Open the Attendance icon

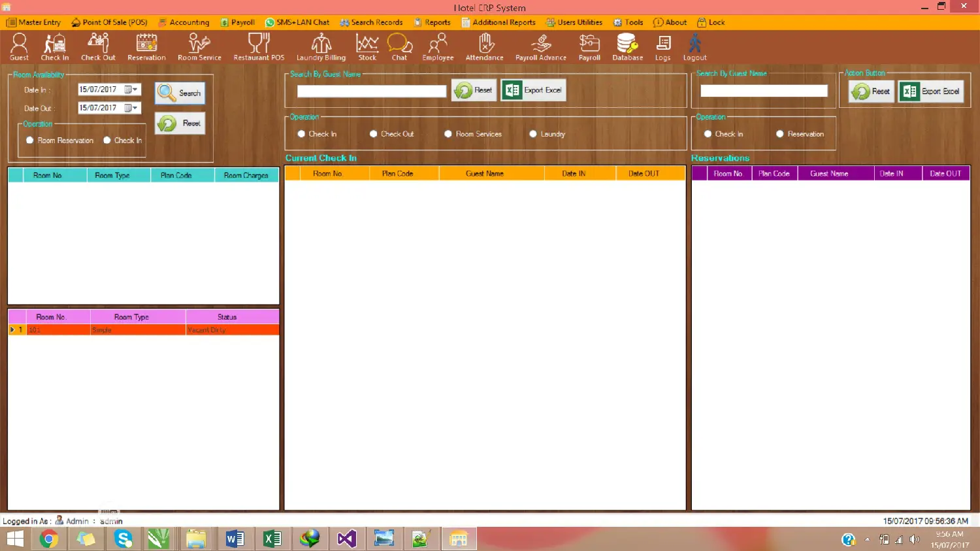point(484,47)
